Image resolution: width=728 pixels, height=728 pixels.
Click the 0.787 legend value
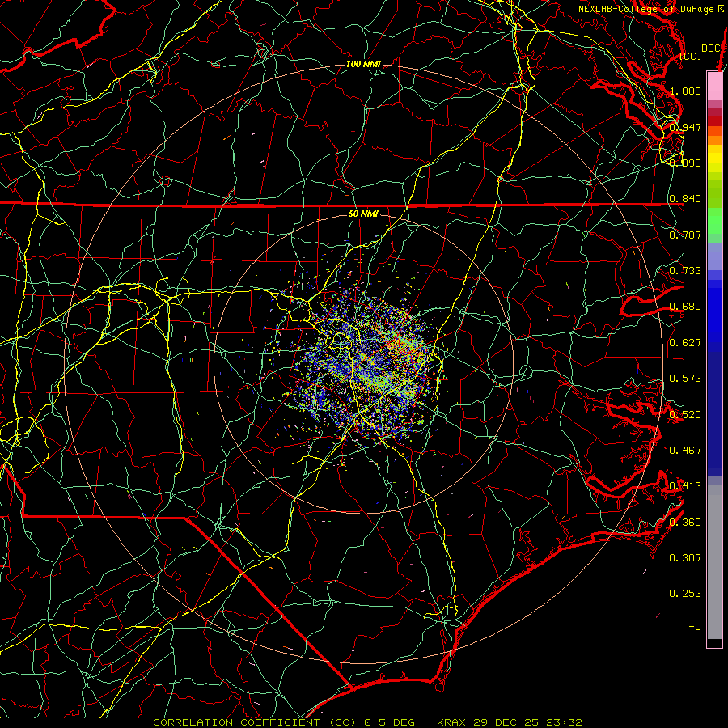click(685, 235)
